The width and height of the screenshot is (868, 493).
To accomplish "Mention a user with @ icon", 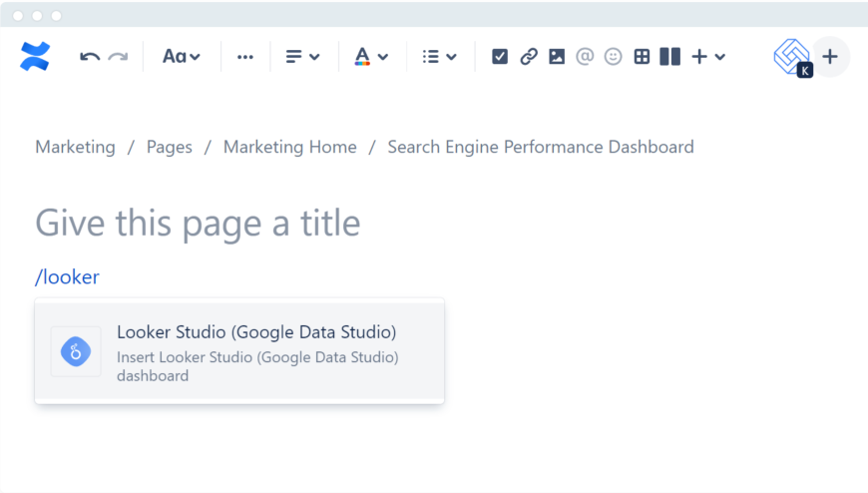I will point(585,57).
